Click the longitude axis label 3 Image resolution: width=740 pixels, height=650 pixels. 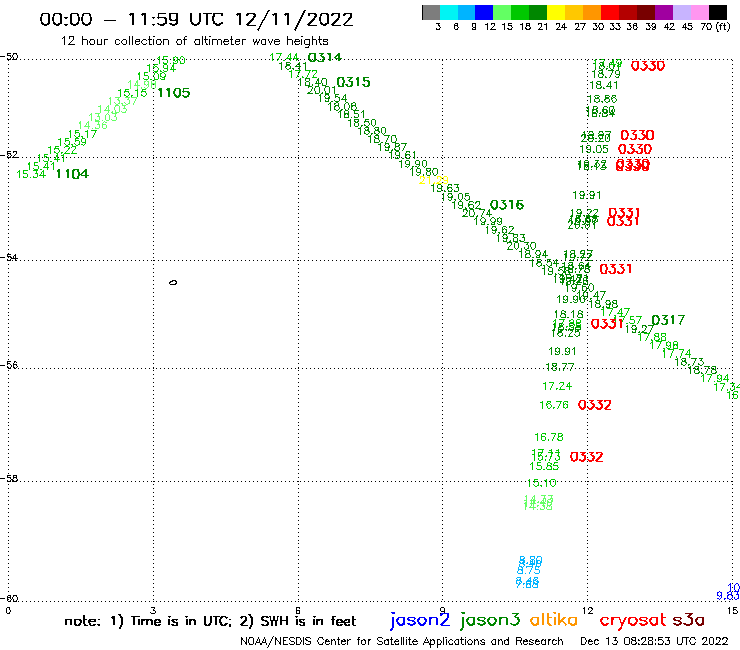pos(153,610)
